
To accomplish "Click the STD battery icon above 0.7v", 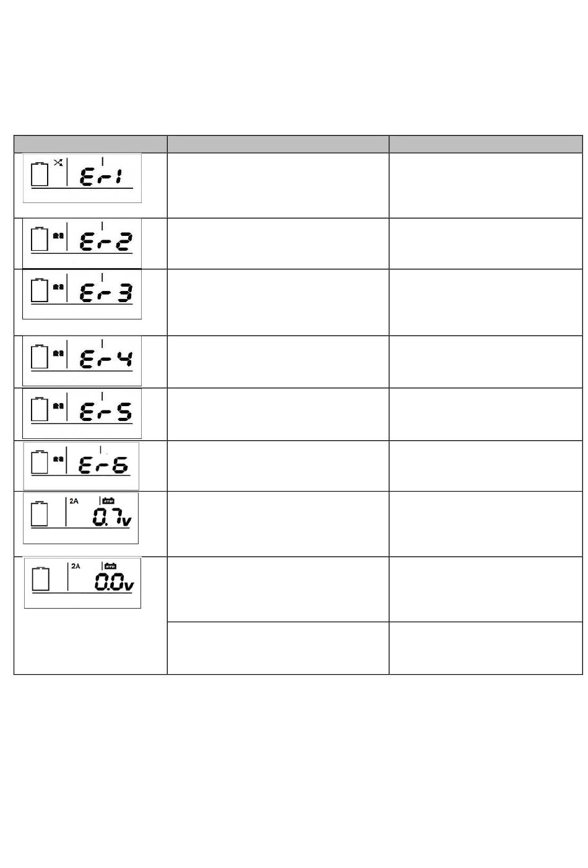I will coord(108,500).
